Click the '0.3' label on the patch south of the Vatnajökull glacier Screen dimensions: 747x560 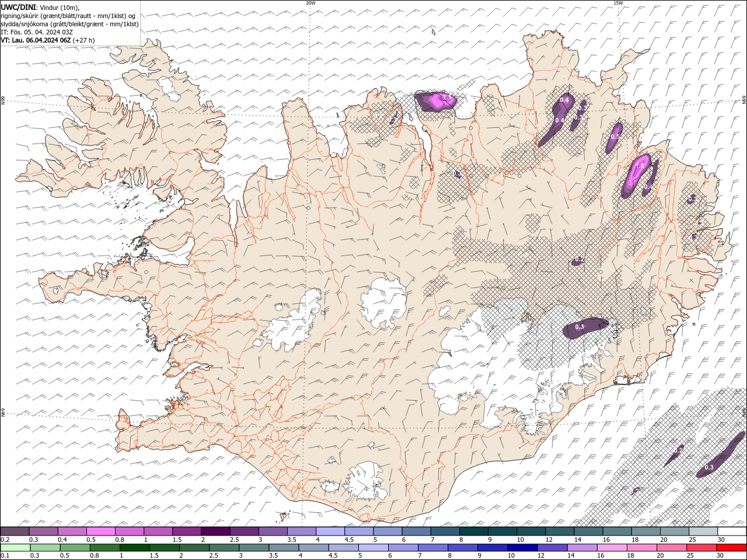point(580,327)
